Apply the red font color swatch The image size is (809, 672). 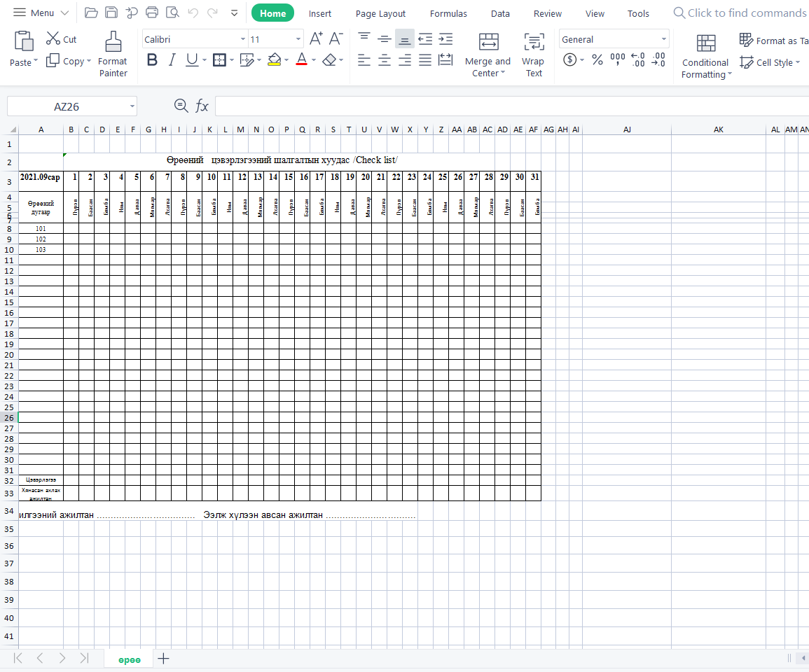[302, 60]
